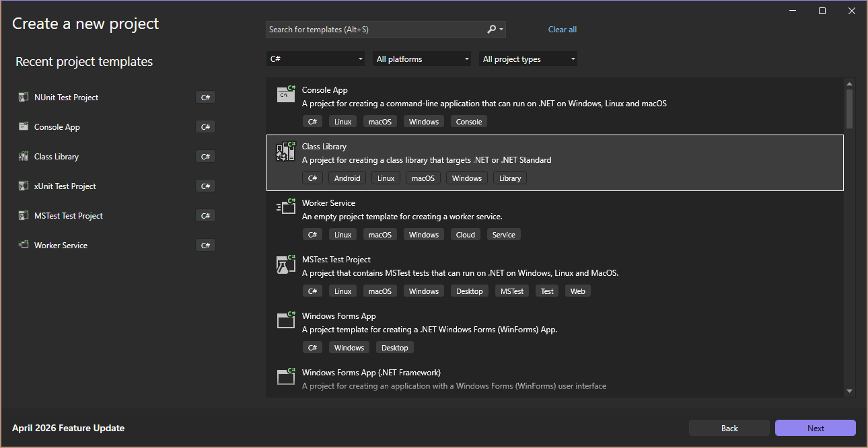Click the MSTest tag under MSTest Test Project

512,291
